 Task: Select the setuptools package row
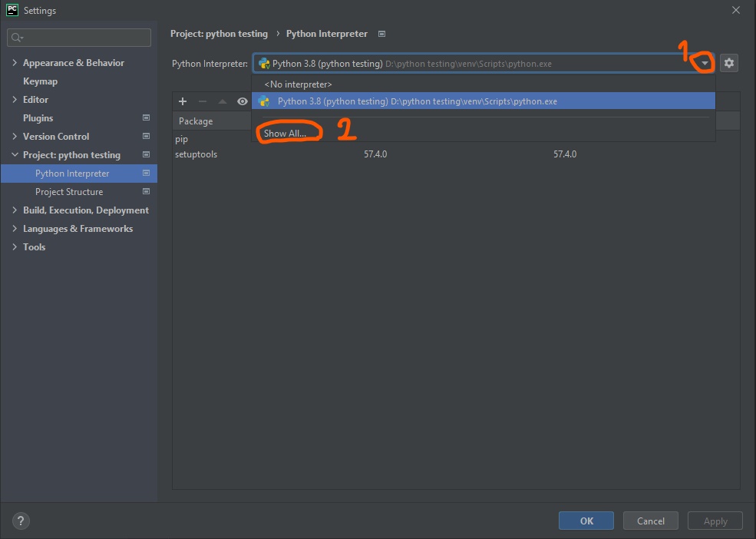click(x=196, y=154)
